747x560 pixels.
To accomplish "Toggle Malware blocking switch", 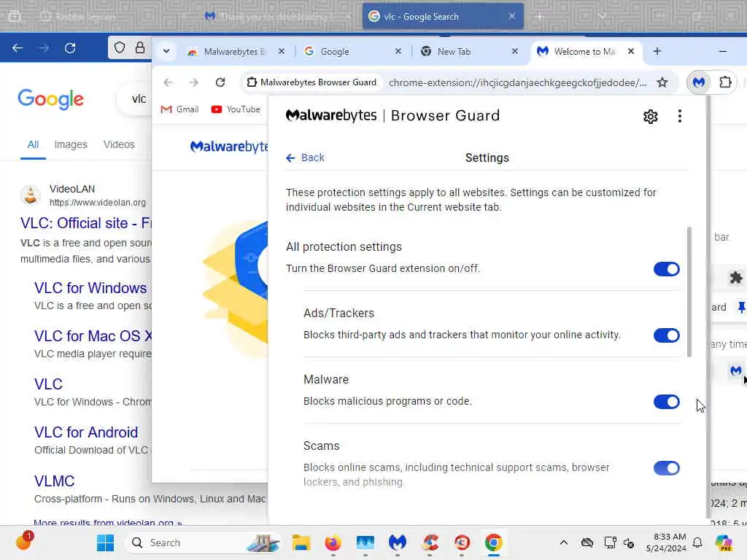I will pos(666,402).
